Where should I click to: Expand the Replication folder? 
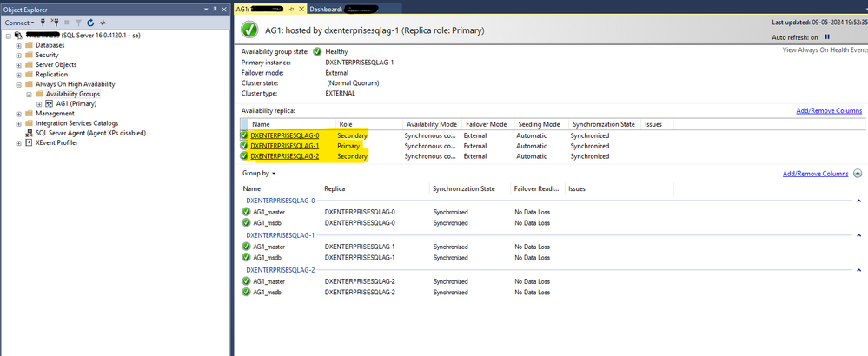click(19, 75)
